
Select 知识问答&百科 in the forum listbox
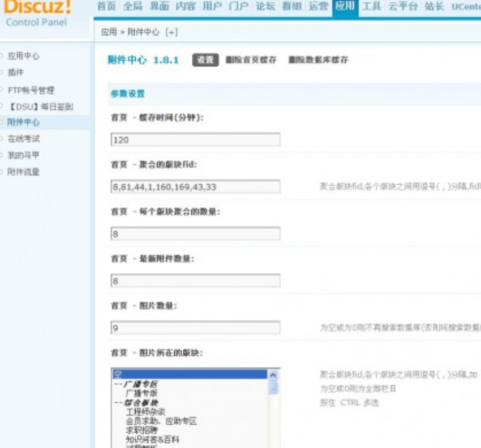[152, 440]
